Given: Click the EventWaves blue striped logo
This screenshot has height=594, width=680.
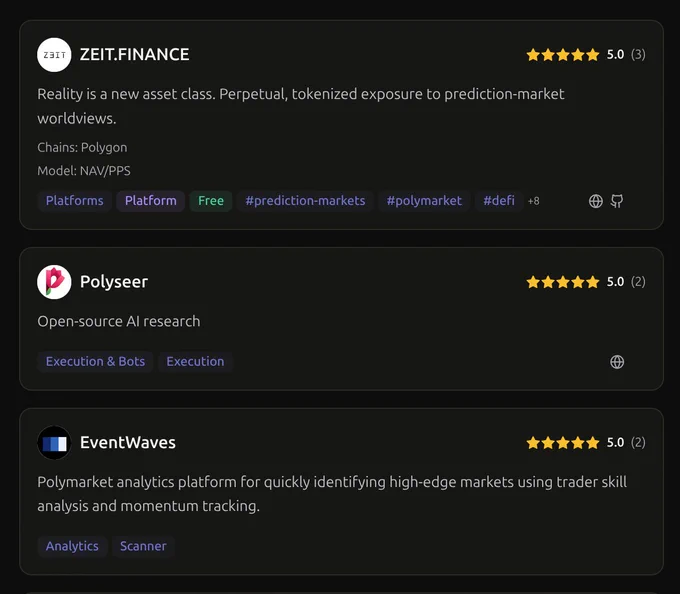Looking at the screenshot, I should (x=54, y=443).
